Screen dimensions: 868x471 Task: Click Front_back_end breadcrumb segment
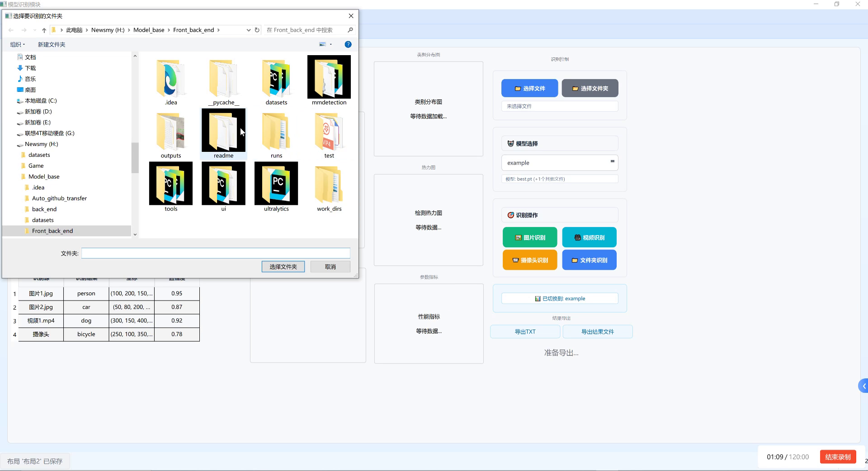[x=193, y=30]
